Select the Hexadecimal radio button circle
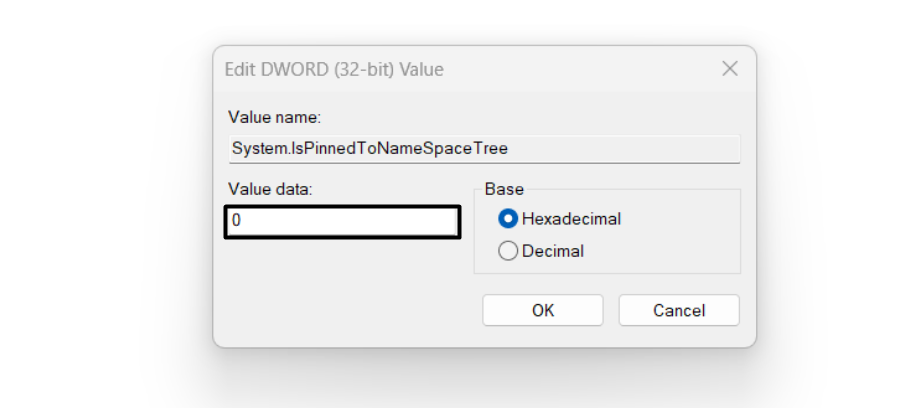Screen dimensions: 917x408 [508, 219]
